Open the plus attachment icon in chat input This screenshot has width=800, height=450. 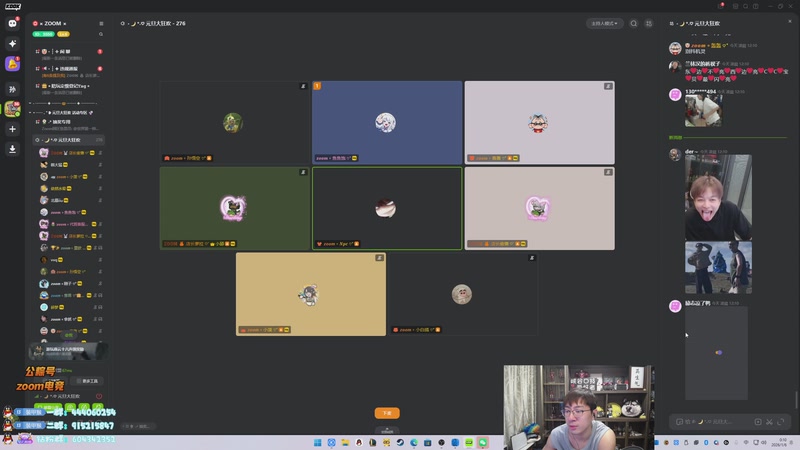pyautogui.click(x=758, y=422)
